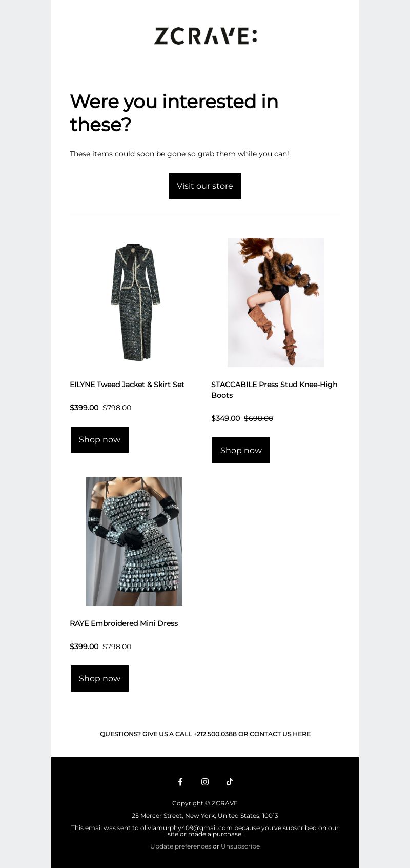Click the Unsubscribe link
The image size is (410, 868).
click(x=240, y=846)
